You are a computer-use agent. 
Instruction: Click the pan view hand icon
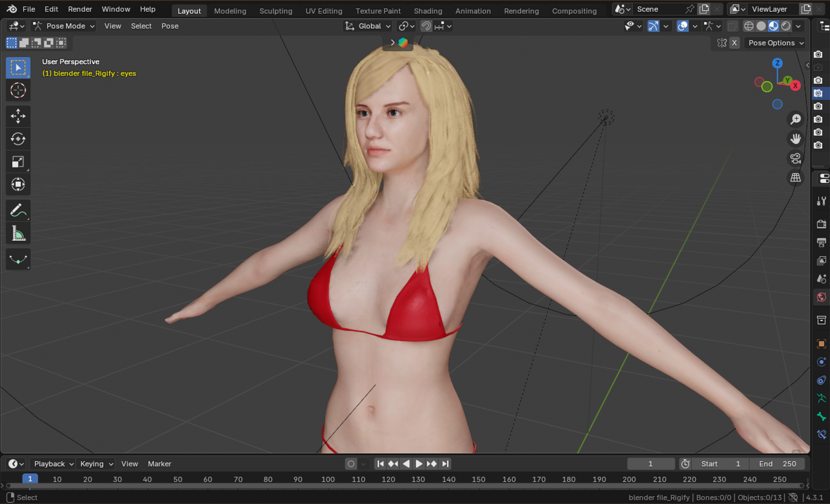pyautogui.click(x=796, y=139)
